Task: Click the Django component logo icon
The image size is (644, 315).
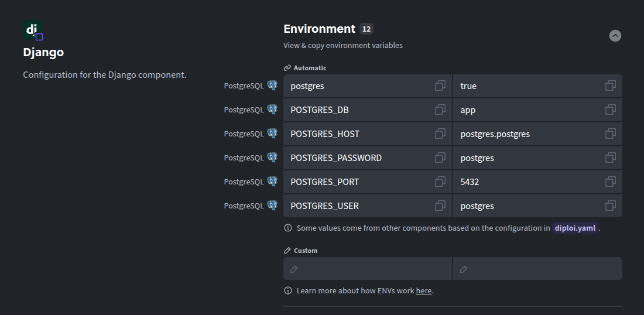Action: pos(32,30)
